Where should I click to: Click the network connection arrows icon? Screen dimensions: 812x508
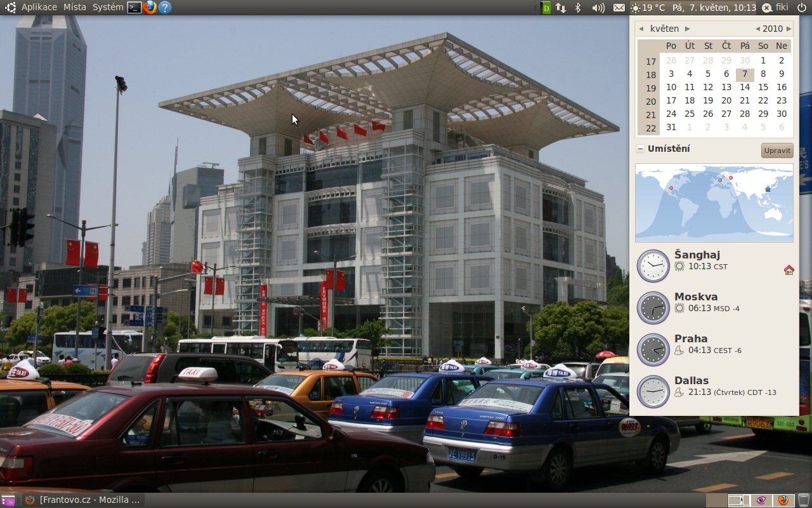561,8
